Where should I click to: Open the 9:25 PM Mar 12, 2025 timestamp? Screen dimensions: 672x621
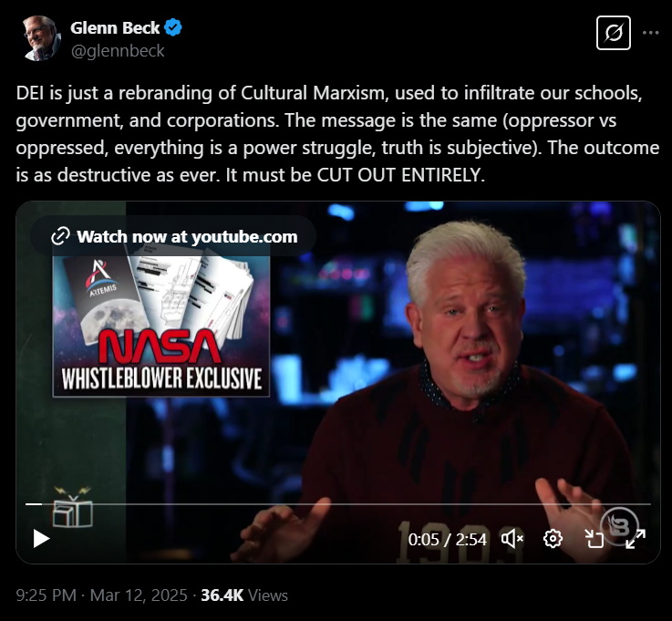[102, 595]
